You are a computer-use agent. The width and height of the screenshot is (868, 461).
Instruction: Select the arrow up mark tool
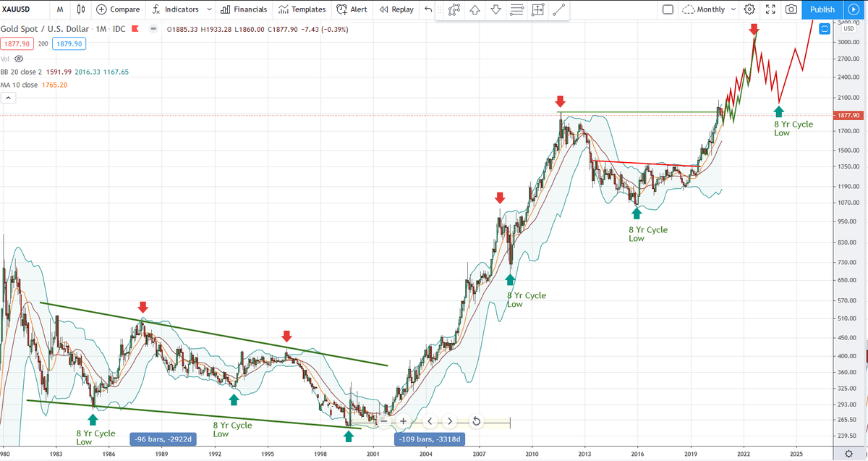click(x=475, y=10)
